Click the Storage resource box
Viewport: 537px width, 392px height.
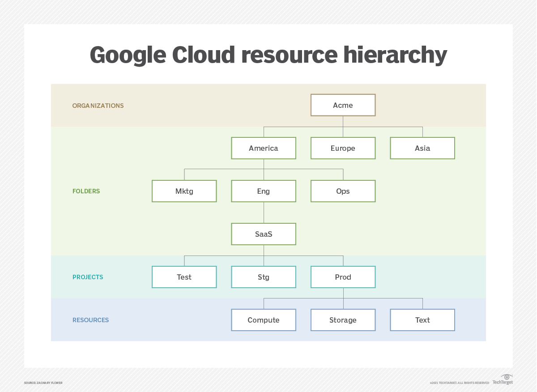(x=343, y=320)
